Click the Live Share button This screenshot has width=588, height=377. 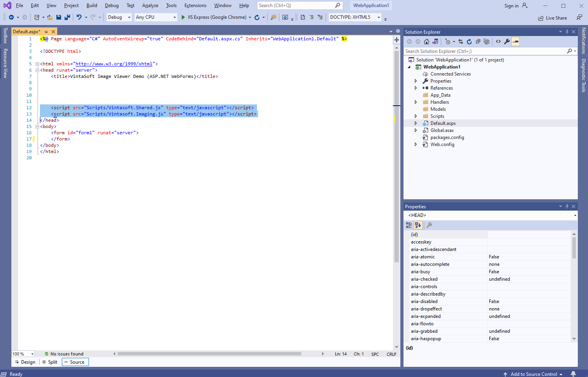pos(552,18)
